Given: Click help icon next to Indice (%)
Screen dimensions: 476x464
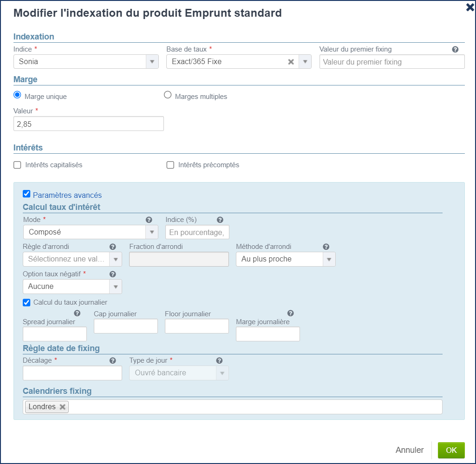Looking at the screenshot, I should pyautogui.click(x=220, y=220).
